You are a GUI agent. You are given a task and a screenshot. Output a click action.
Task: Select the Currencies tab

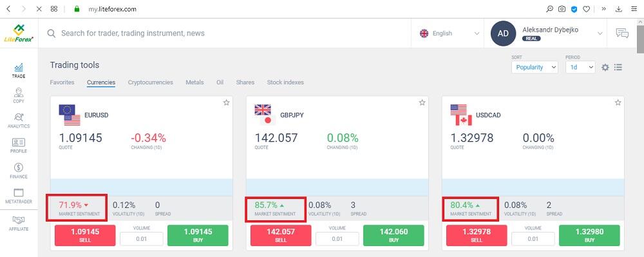tap(101, 82)
